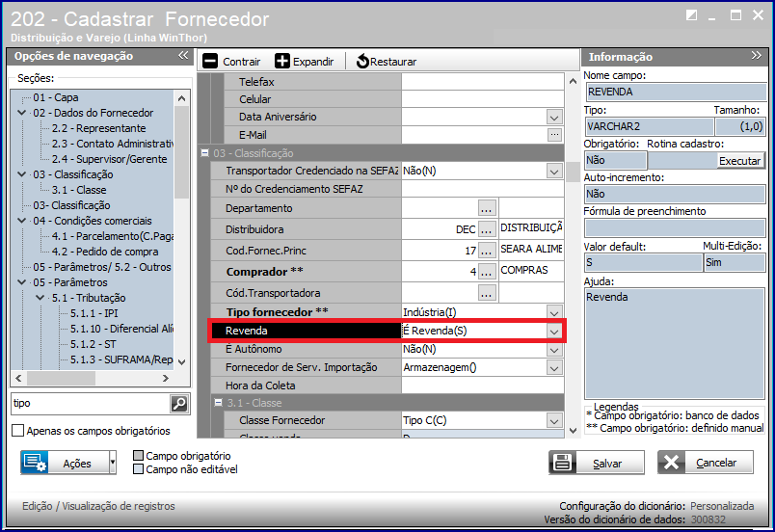
Task: Click the Restaurar toolbar button
Action: 386,62
